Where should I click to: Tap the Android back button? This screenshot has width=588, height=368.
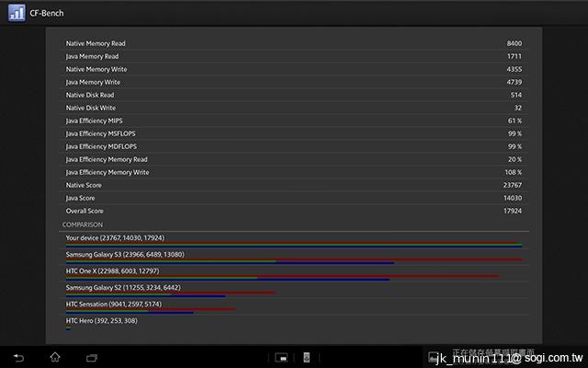(18, 358)
